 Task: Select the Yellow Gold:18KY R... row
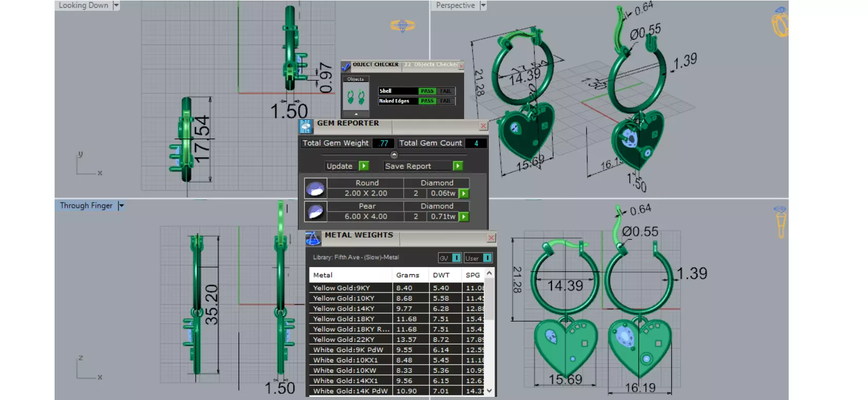(x=397, y=329)
